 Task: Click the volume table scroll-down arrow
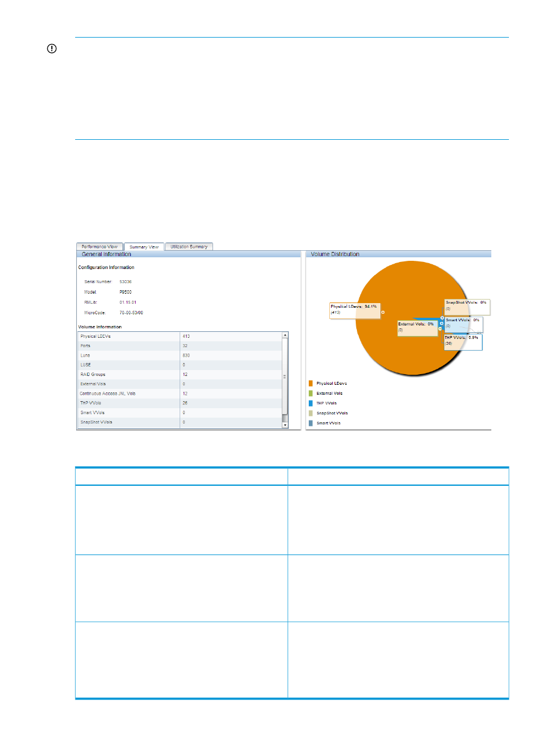[285, 425]
